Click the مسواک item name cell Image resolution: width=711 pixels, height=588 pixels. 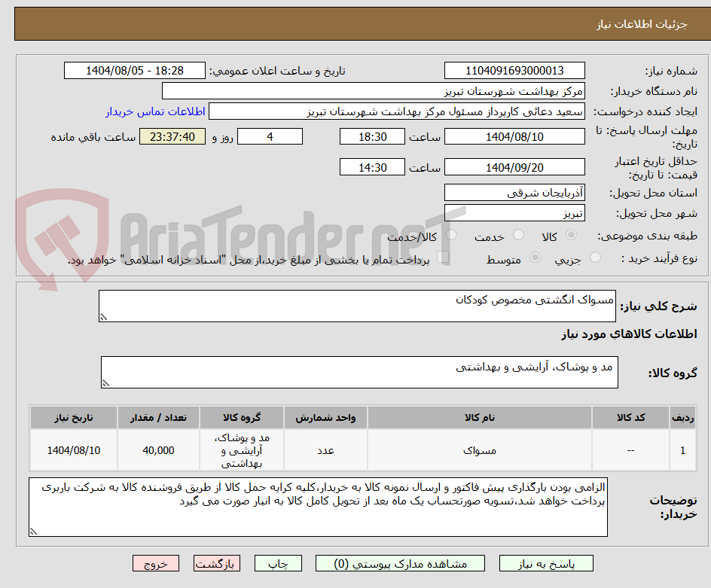[479, 450]
